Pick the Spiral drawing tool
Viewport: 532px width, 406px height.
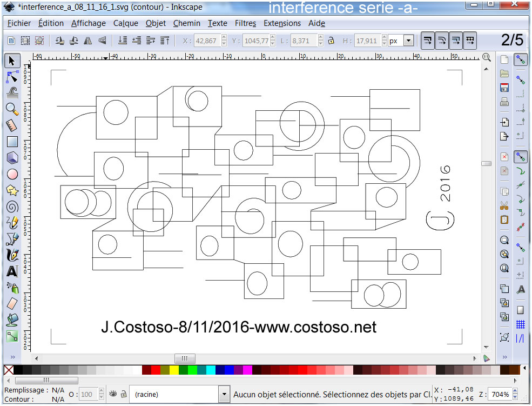point(12,207)
